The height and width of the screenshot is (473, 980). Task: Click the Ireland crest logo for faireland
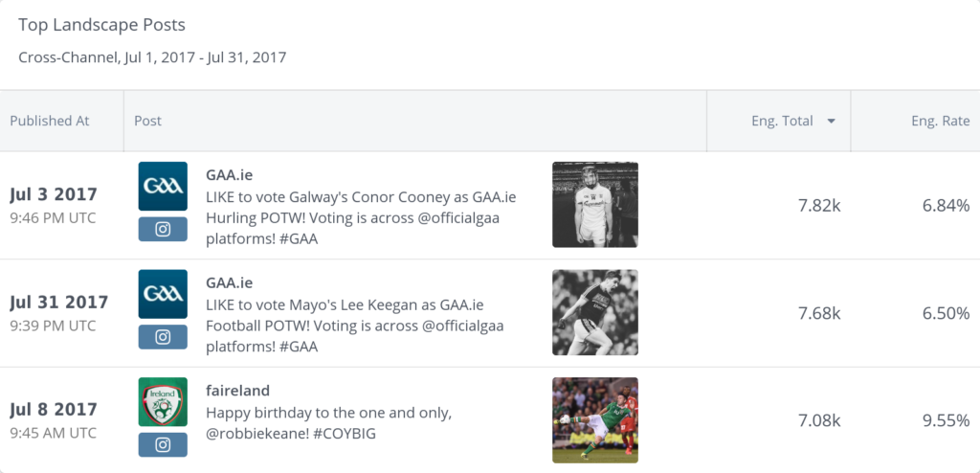coord(163,401)
